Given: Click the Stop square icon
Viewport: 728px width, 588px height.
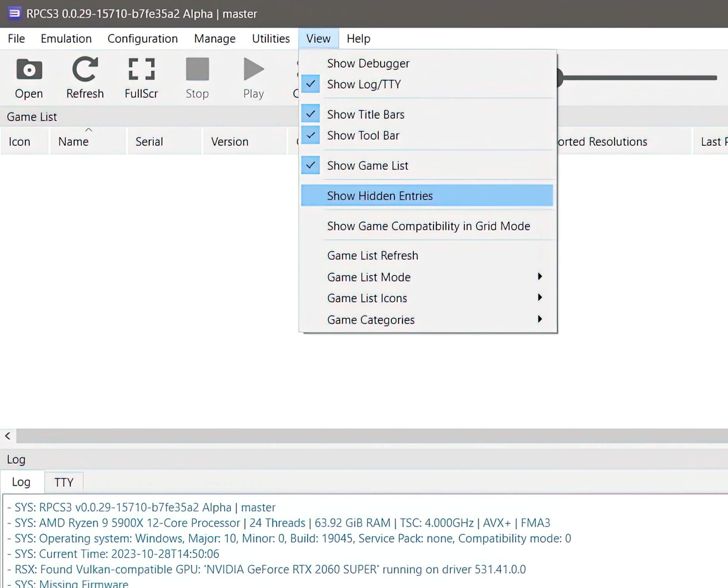Looking at the screenshot, I should click(197, 69).
